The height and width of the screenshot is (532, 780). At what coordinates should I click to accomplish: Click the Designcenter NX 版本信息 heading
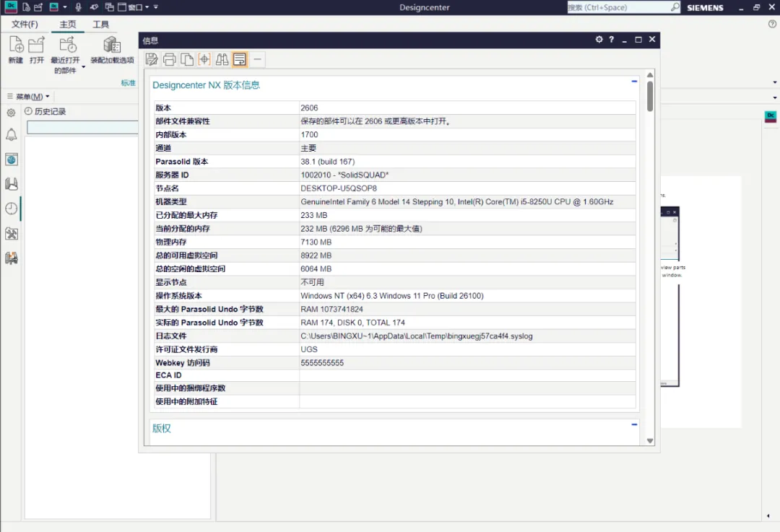[x=206, y=85]
